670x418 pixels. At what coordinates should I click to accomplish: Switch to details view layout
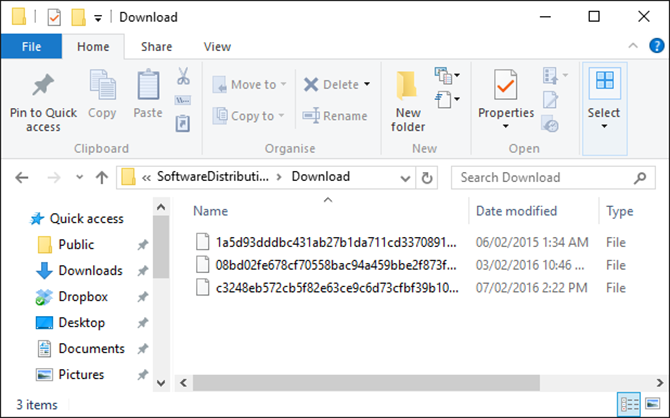[x=630, y=405]
